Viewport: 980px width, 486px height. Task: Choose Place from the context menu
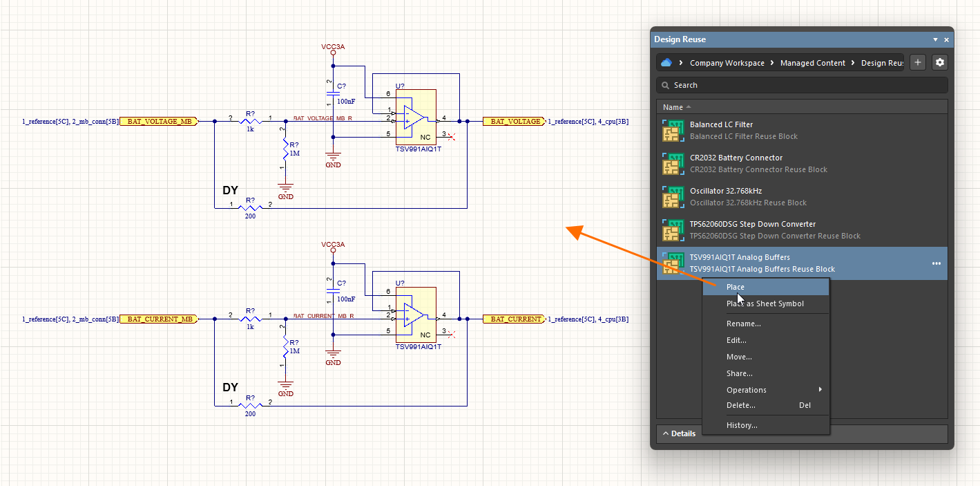click(x=736, y=287)
